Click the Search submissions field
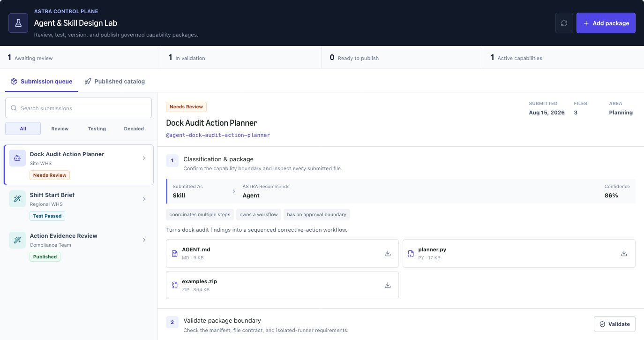This screenshot has height=340, width=644. coord(78,108)
